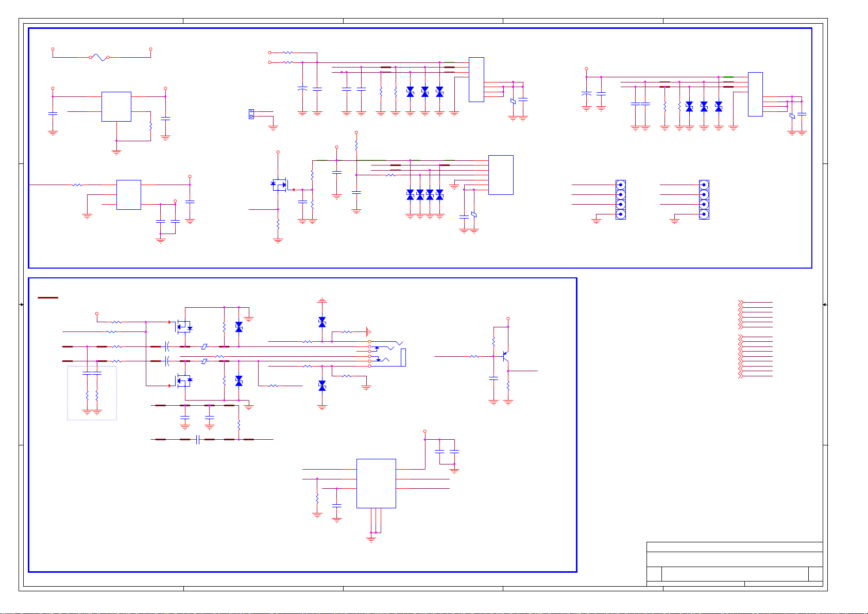Select the lower MOSFET in the lower frame
Viewport: 868px width, 614px height.
[x=183, y=380]
